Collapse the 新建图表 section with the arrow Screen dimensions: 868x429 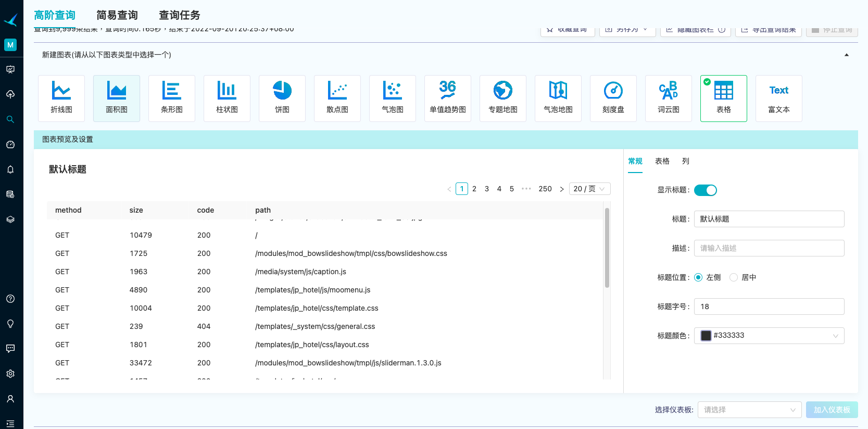847,55
